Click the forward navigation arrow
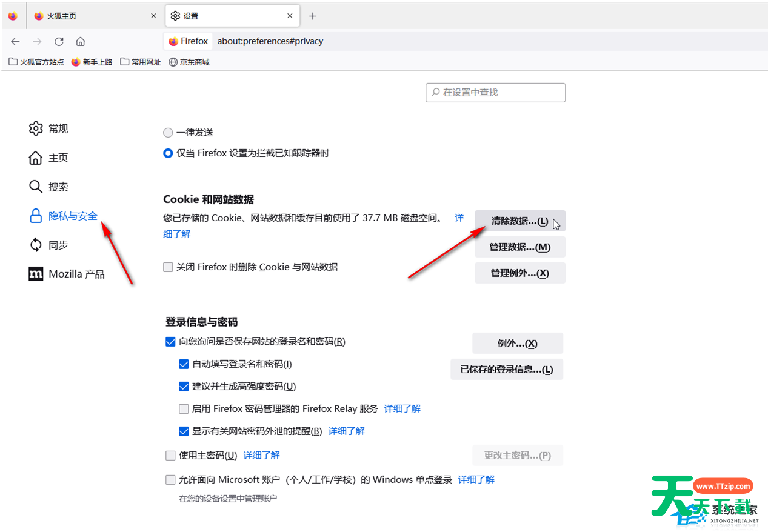The width and height of the screenshot is (768, 532). 37,41
